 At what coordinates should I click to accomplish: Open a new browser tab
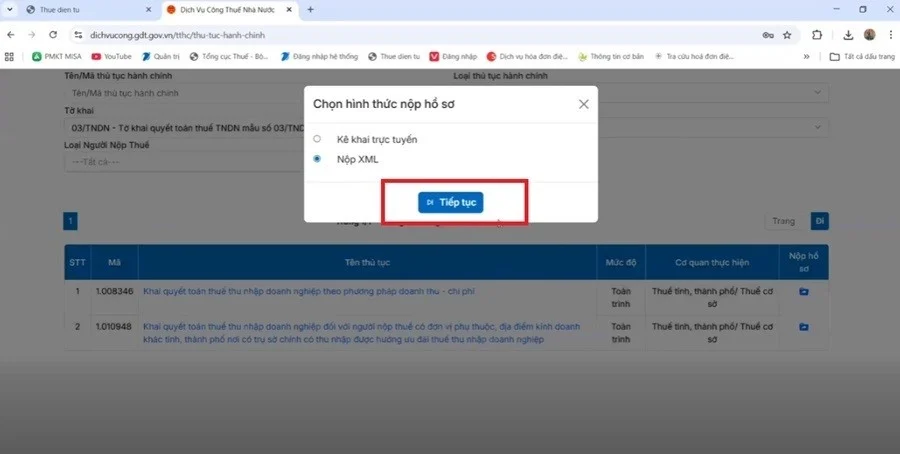pos(310,9)
